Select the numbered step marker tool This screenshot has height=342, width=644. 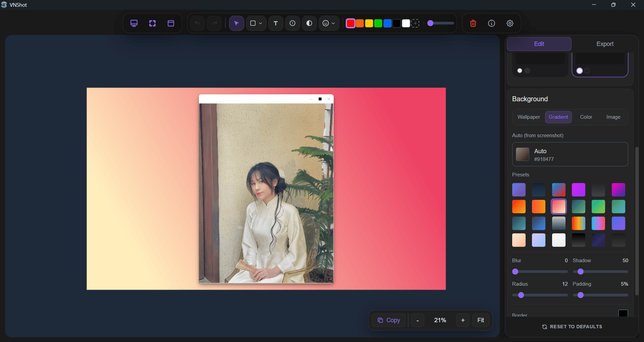(292, 23)
